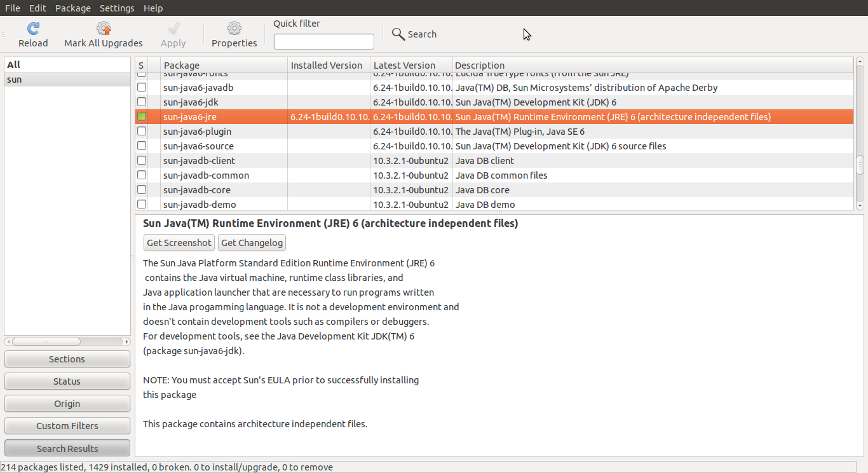Image resolution: width=868 pixels, height=473 pixels.
Task: Click the status bar package count text
Action: 166,467
